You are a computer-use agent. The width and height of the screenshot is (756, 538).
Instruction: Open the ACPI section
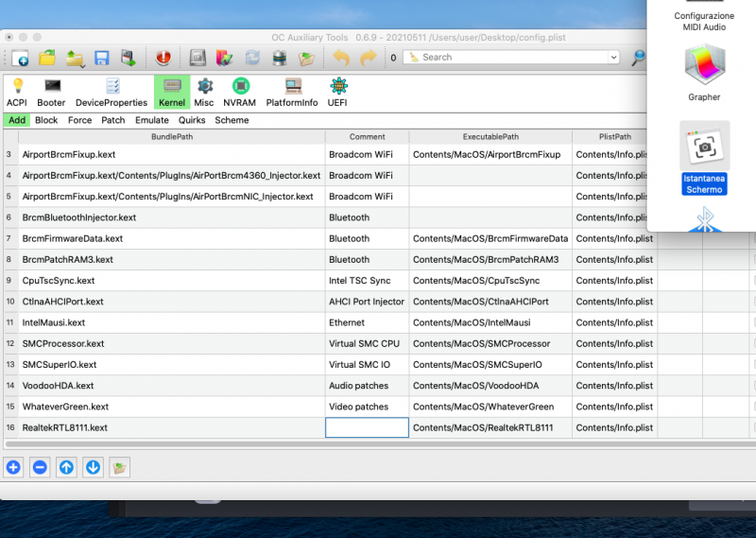point(17,92)
